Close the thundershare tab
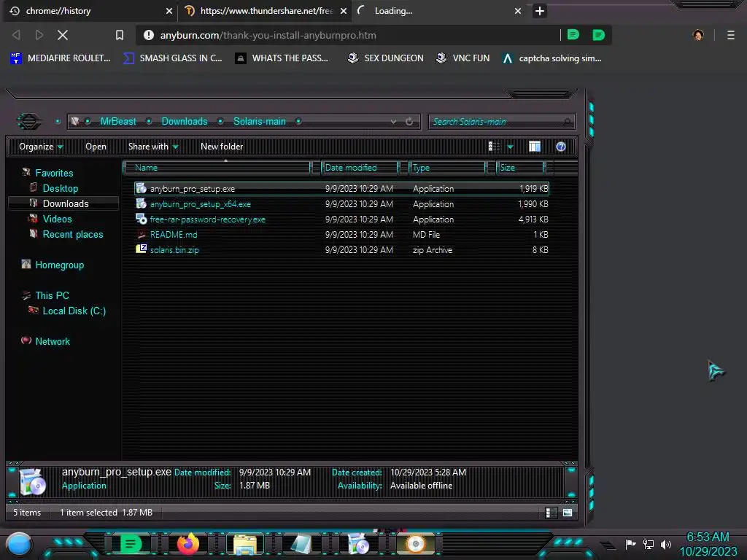747x560 pixels. pos(344,11)
